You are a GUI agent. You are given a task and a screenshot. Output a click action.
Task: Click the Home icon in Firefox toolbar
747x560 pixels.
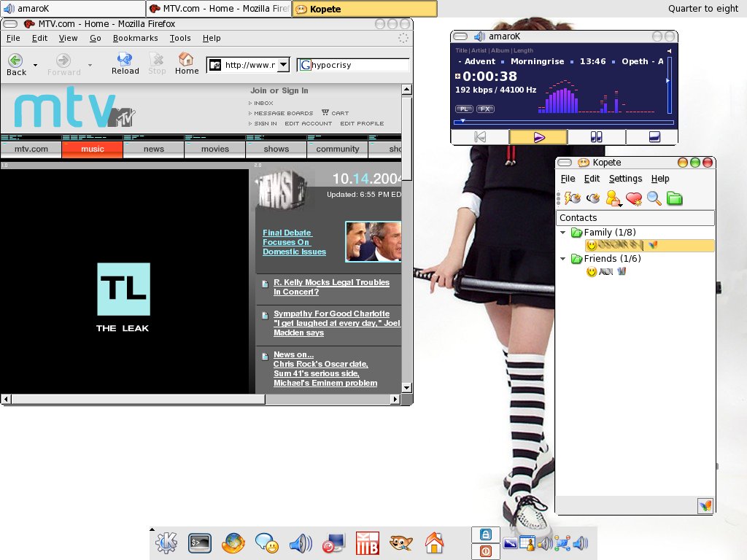point(186,59)
